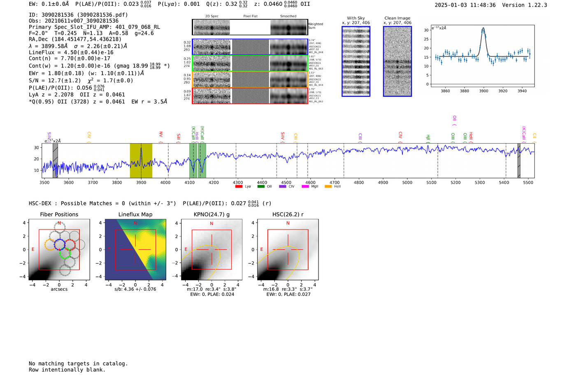Image resolution: width=576 pixels, height=392 pixels.
Task: Select the S/N = 12.7 line
Action: [81, 81]
